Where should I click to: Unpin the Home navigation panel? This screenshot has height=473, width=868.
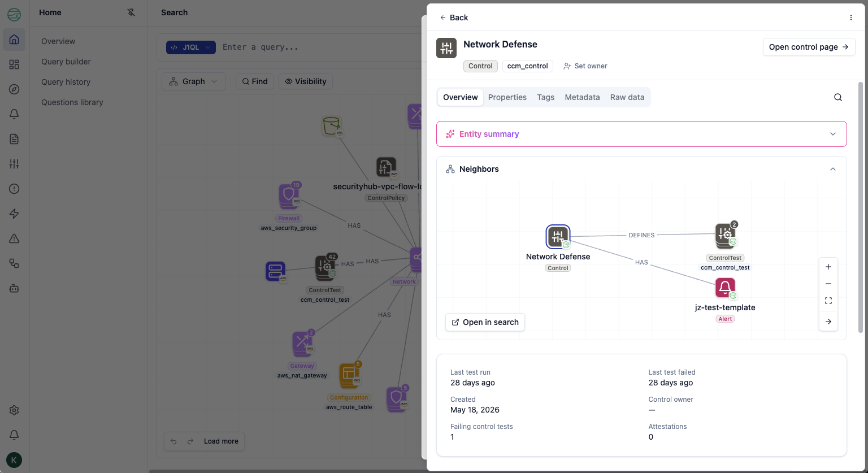tap(131, 12)
